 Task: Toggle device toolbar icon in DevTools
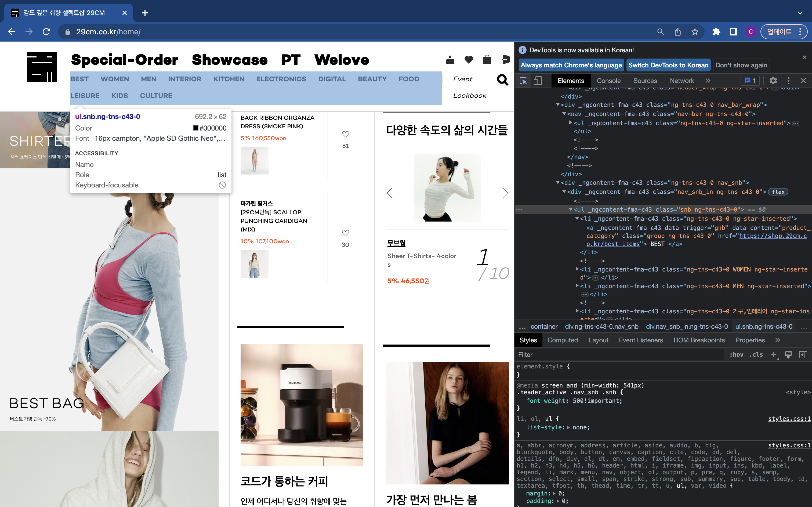pos(538,81)
